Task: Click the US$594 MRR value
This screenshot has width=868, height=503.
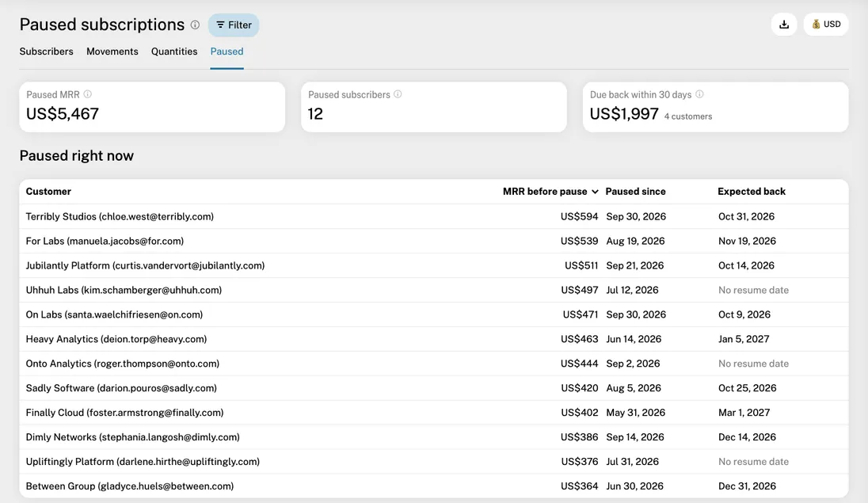Action: click(580, 216)
